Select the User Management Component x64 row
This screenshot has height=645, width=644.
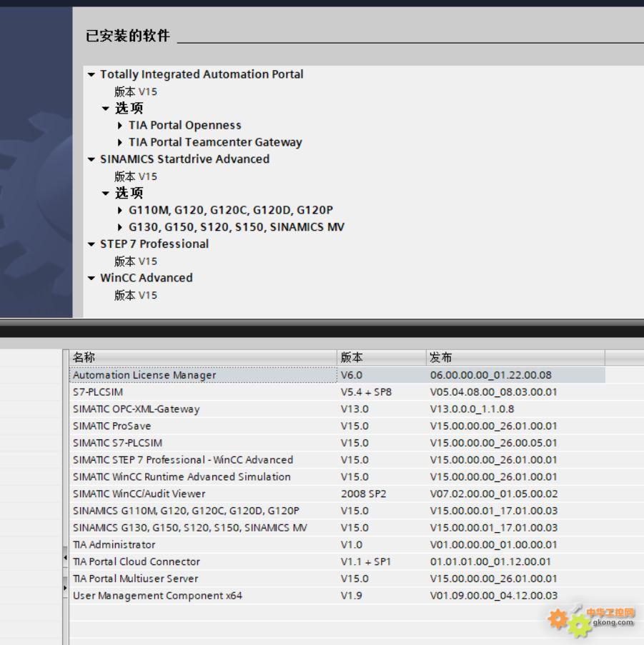[337, 596]
